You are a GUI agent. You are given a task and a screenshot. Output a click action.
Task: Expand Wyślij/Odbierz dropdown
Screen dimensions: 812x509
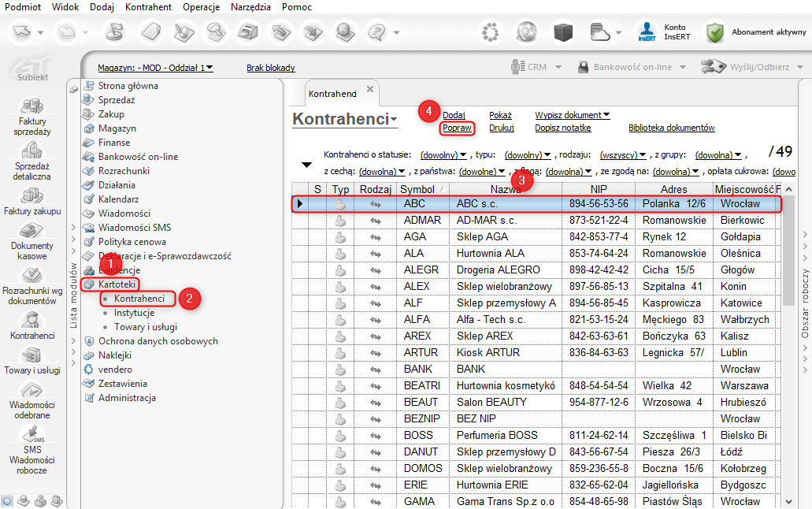tap(800, 67)
